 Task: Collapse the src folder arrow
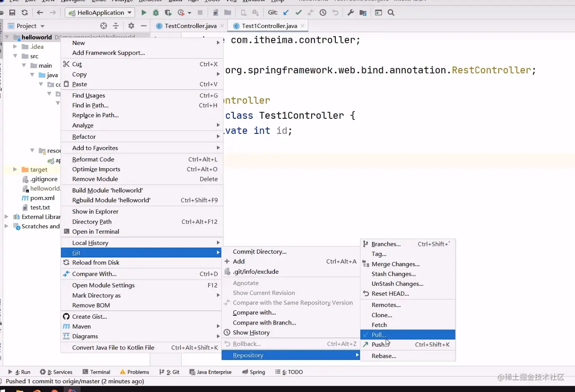coord(15,56)
